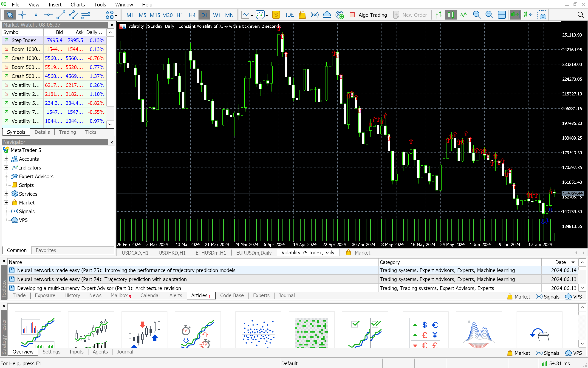Switch to candlestick chart display

(x=451, y=15)
